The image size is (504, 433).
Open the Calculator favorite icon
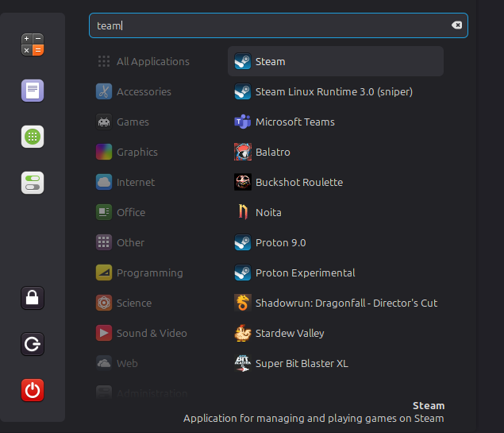[33, 44]
